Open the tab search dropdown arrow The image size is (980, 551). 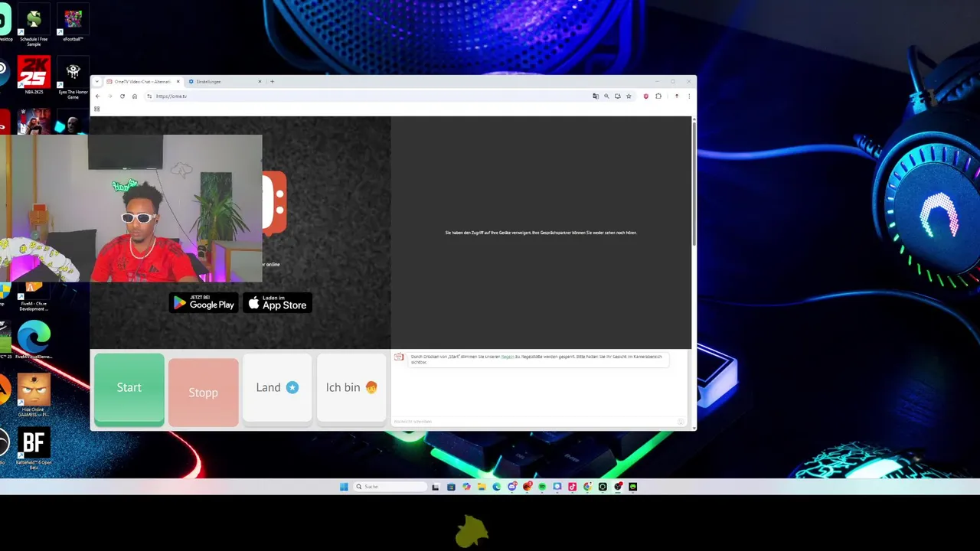point(96,81)
